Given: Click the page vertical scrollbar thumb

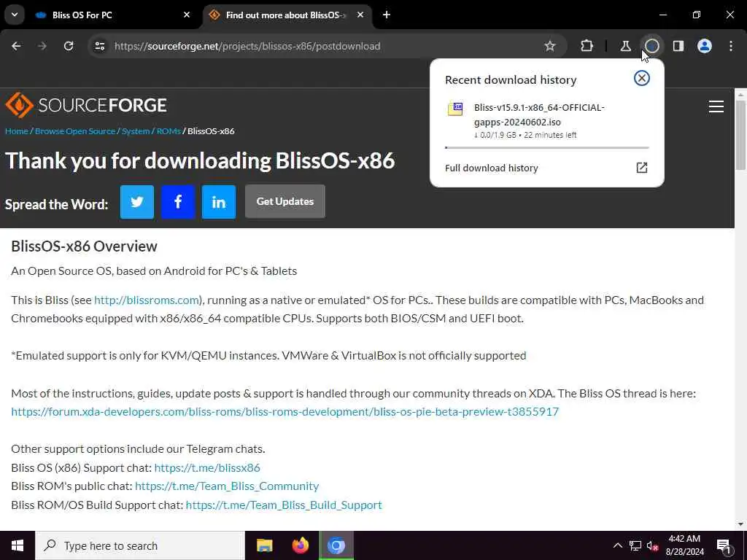Looking at the screenshot, I should point(740,136).
